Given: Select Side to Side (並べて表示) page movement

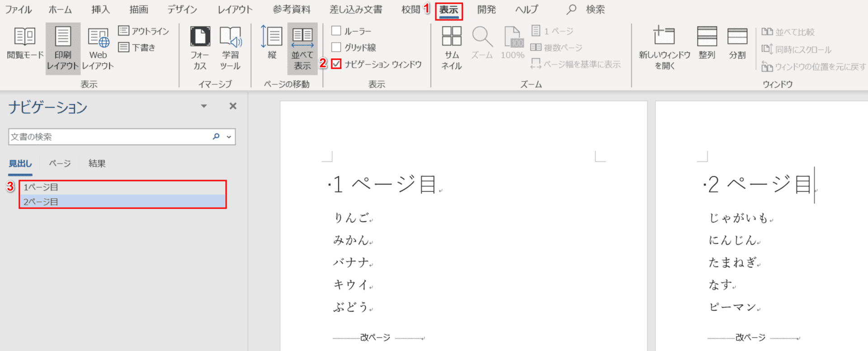Looking at the screenshot, I should click(302, 48).
